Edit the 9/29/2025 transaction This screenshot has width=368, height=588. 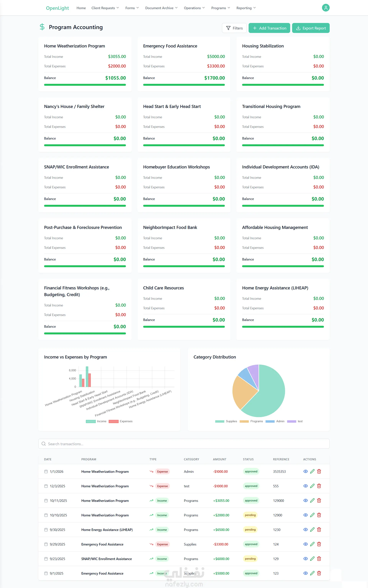pos(312,544)
